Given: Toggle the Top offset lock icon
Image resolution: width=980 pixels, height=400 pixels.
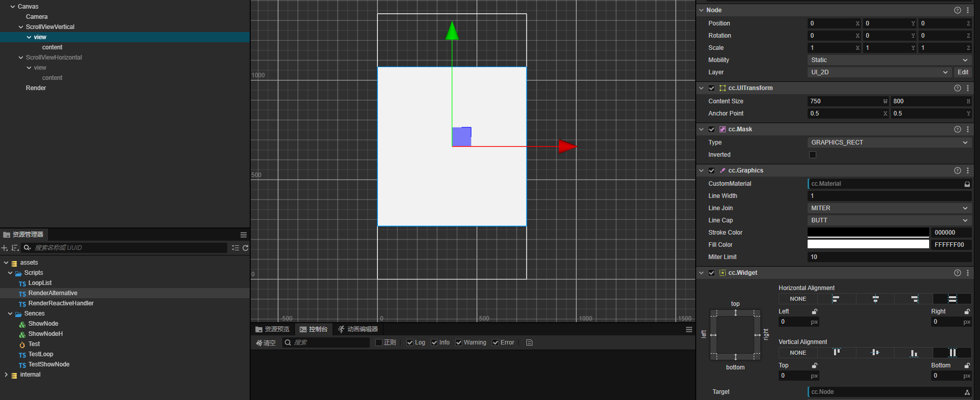Looking at the screenshot, I should pyautogui.click(x=815, y=365).
